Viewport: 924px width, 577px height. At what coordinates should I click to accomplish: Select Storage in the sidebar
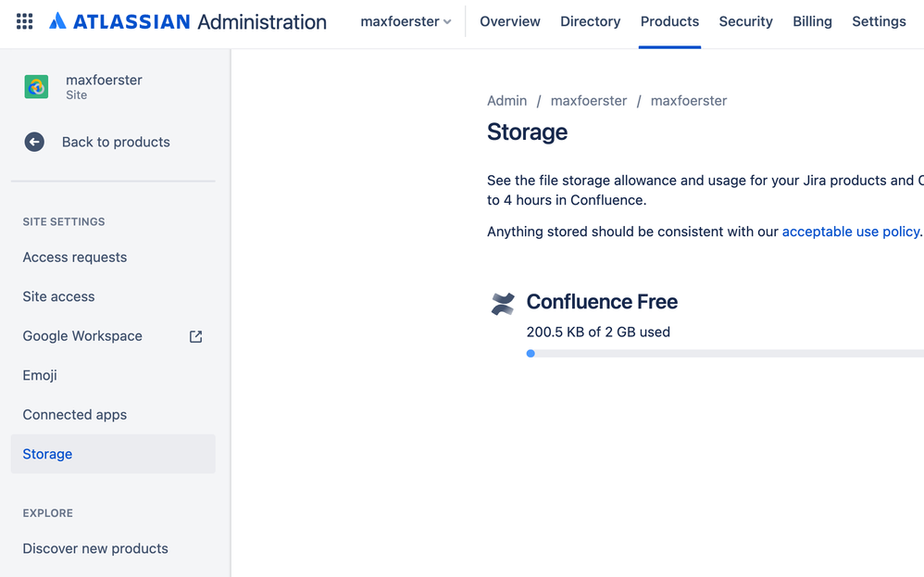tap(113, 454)
